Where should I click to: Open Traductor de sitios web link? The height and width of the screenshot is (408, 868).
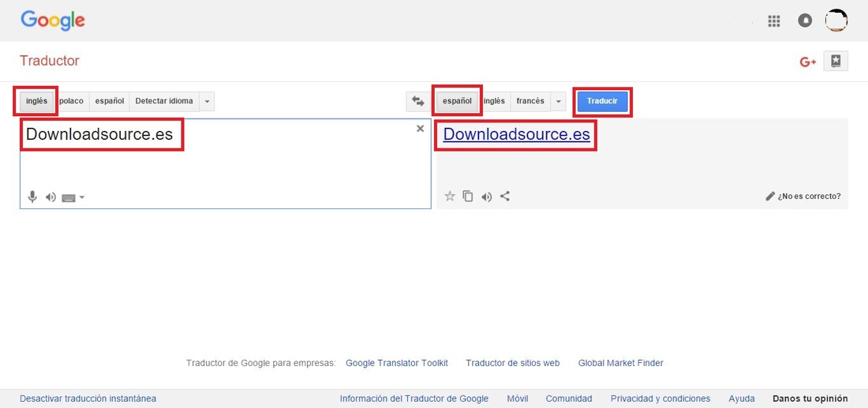[513, 363]
